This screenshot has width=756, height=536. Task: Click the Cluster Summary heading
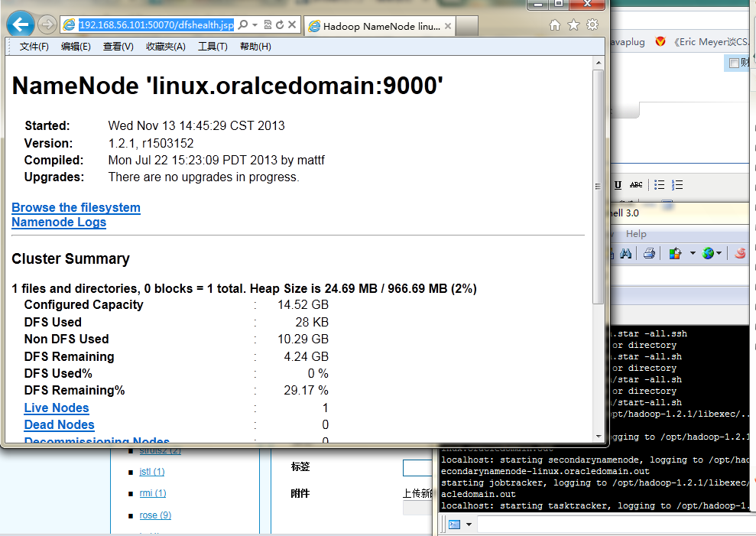[70, 258]
